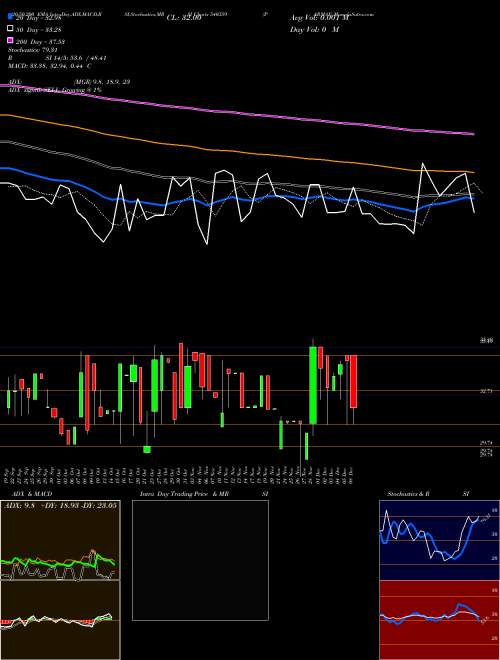
Task: Click the 'Avg Vol: 0.001 M' label
Action: 319,18
